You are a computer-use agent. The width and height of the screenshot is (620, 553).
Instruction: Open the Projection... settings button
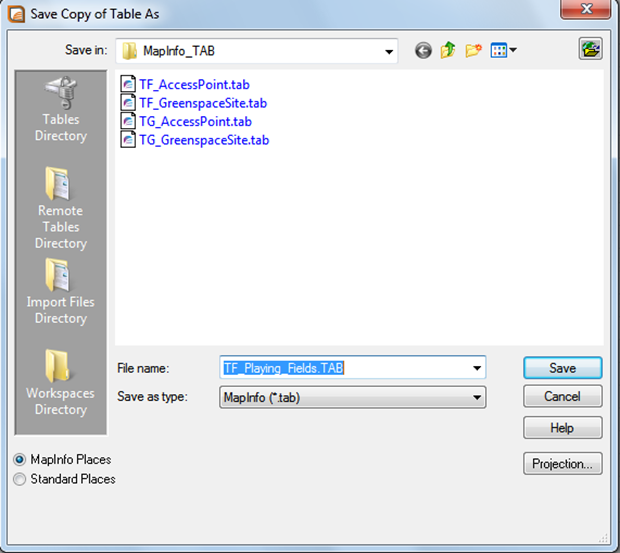(x=563, y=463)
